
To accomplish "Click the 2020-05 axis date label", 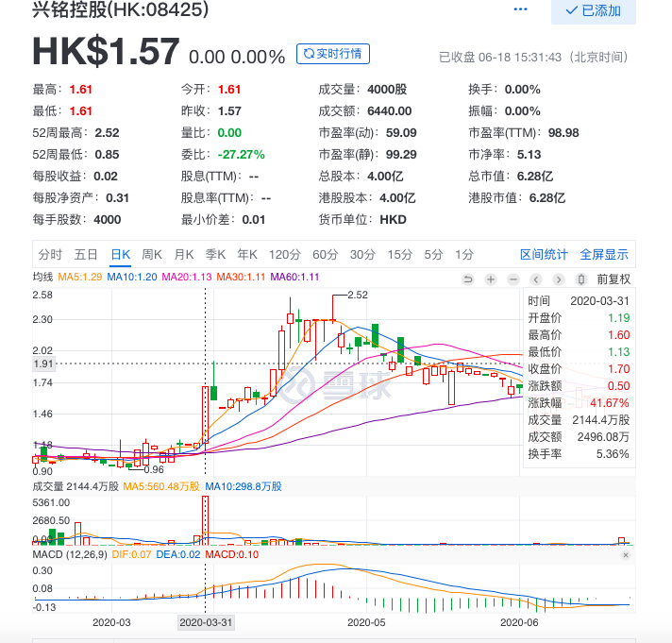I will pyautogui.click(x=366, y=622).
